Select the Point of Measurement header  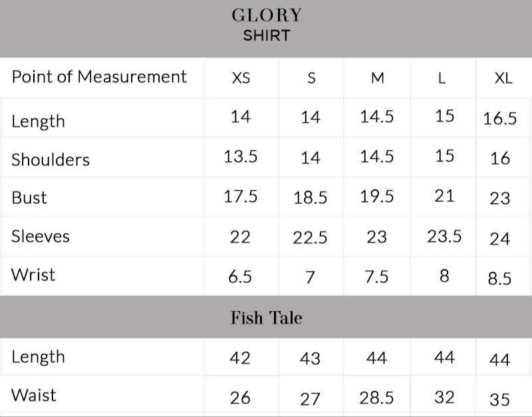[x=99, y=76]
